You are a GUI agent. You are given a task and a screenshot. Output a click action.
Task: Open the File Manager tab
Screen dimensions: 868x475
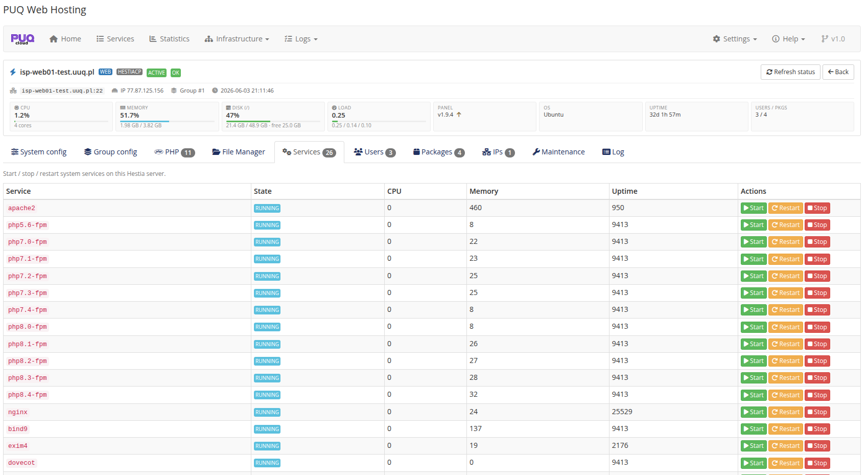click(x=239, y=152)
